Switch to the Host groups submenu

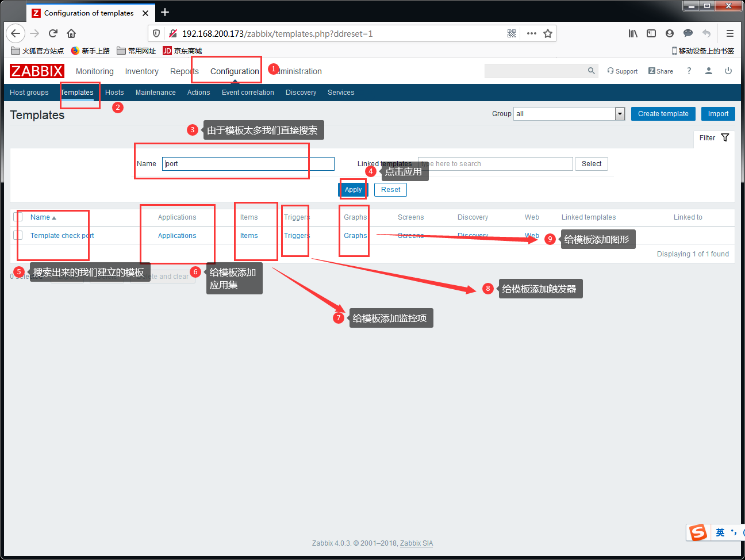[29, 93]
